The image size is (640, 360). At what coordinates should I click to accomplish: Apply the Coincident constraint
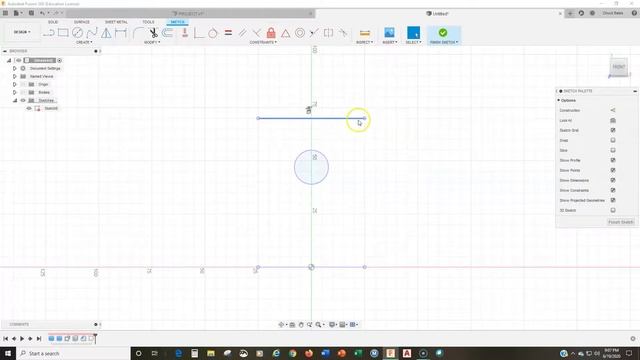pyautogui.click(x=199, y=33)
